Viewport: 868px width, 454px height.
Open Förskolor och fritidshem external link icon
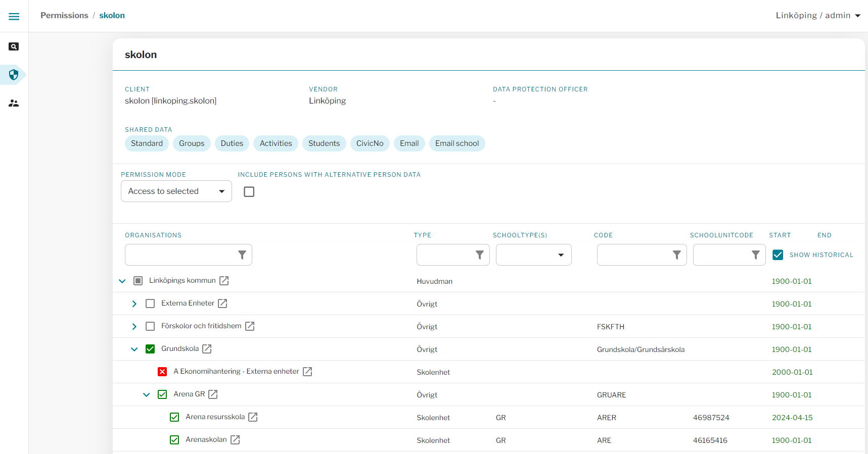pyautogui.click(x=250, y=326)
